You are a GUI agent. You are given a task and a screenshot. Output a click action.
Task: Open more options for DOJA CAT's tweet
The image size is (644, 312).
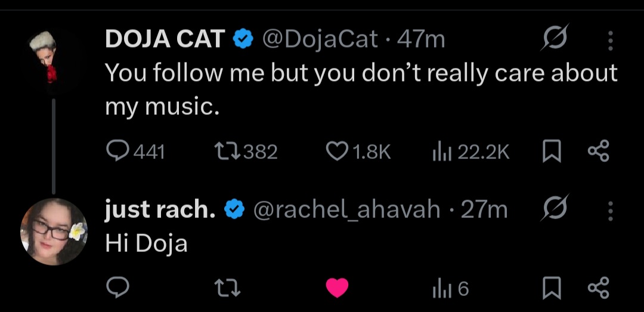(610, 40)
